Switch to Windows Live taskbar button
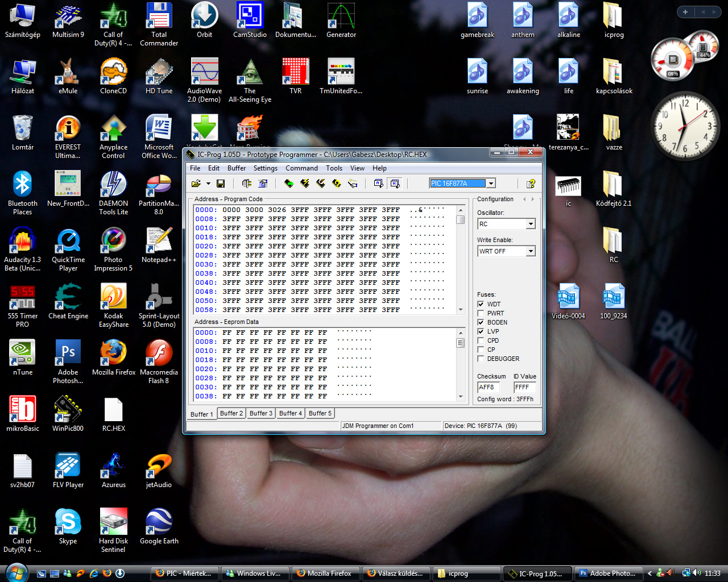The width and height of the screenshot is (728, 582). (255, 573)
